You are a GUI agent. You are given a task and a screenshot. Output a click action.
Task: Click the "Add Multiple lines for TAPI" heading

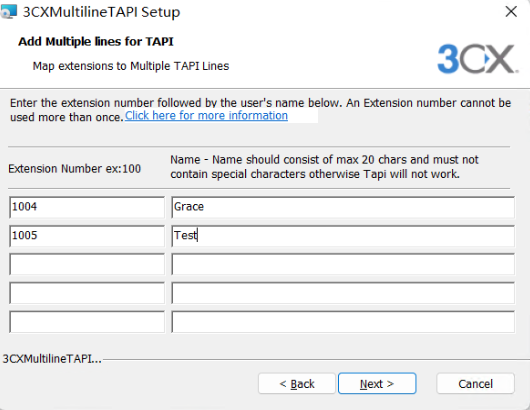[96, 42]
